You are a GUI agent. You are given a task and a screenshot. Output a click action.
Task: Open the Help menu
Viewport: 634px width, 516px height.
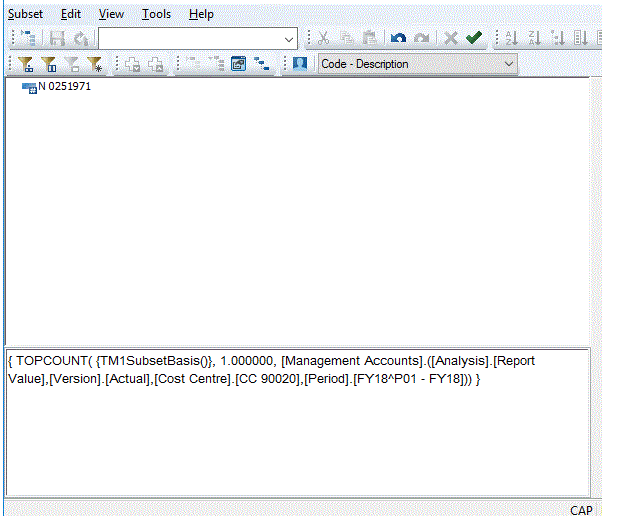point(201,14)
